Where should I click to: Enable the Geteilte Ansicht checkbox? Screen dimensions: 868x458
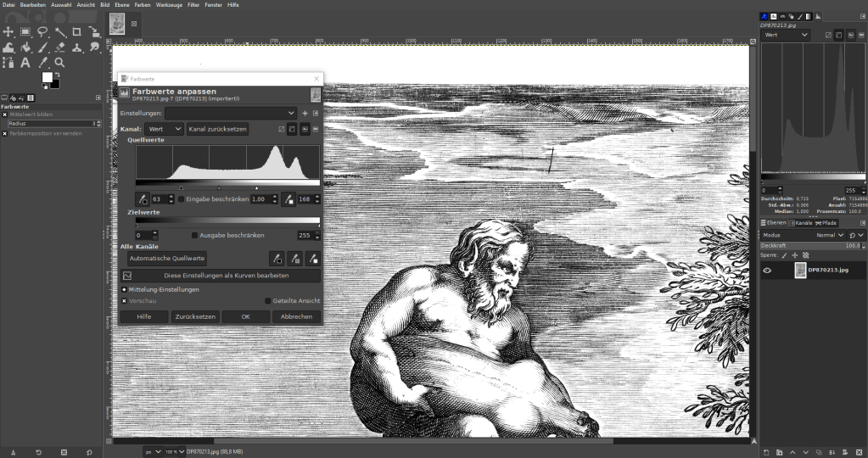click(268, 300)
